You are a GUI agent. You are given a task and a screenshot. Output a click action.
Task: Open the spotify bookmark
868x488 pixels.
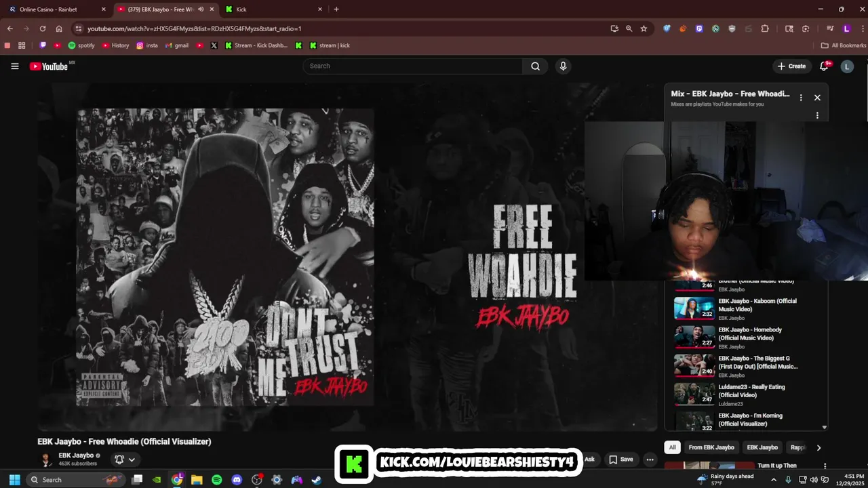point(81,45)
